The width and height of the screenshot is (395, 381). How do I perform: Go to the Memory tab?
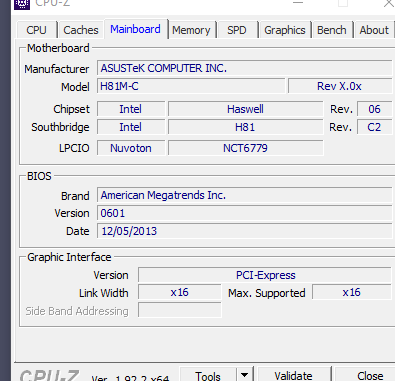tap(191, 30)
